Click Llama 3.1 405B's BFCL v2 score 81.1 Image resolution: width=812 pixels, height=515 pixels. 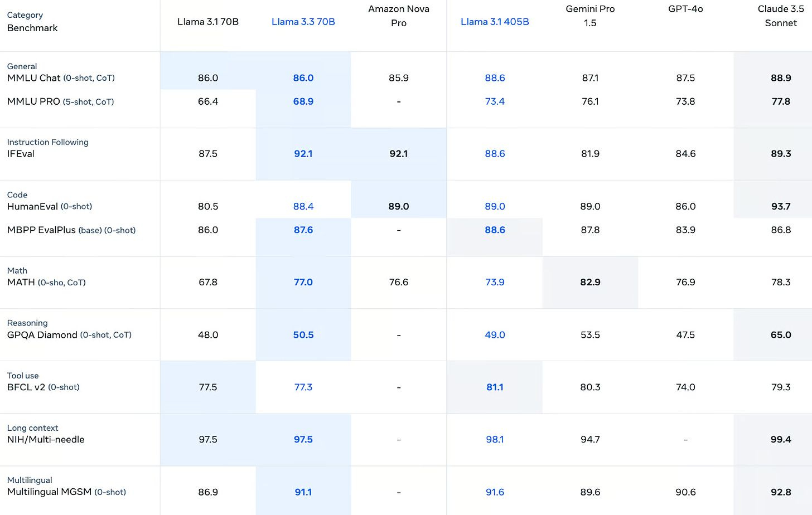pos(495,387)
